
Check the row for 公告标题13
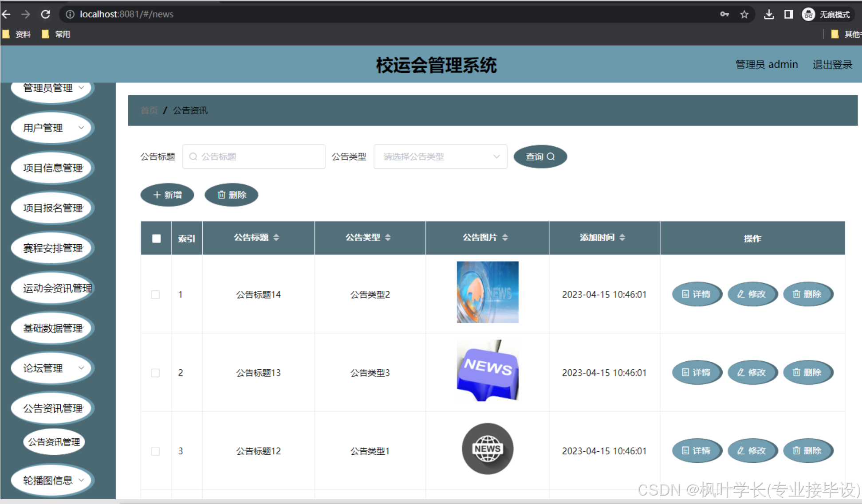click(x=155, y=373)
